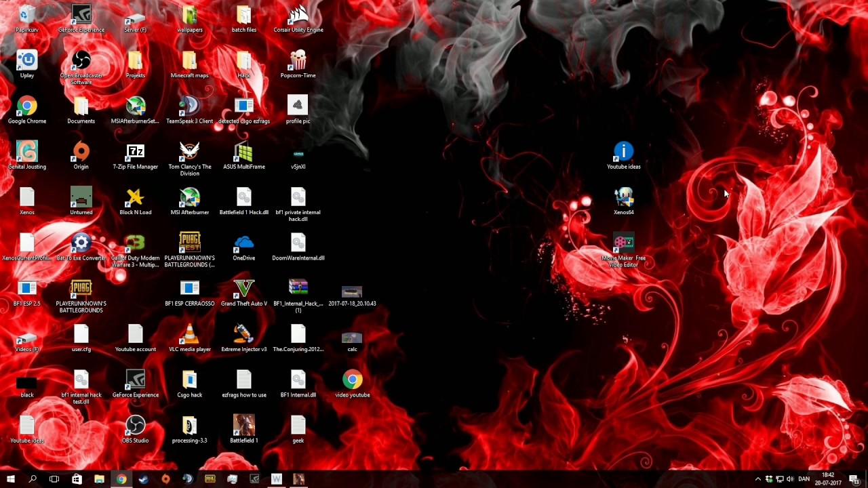Open the Minecraft maps folder
868x488 pixels.
point(189,64)
